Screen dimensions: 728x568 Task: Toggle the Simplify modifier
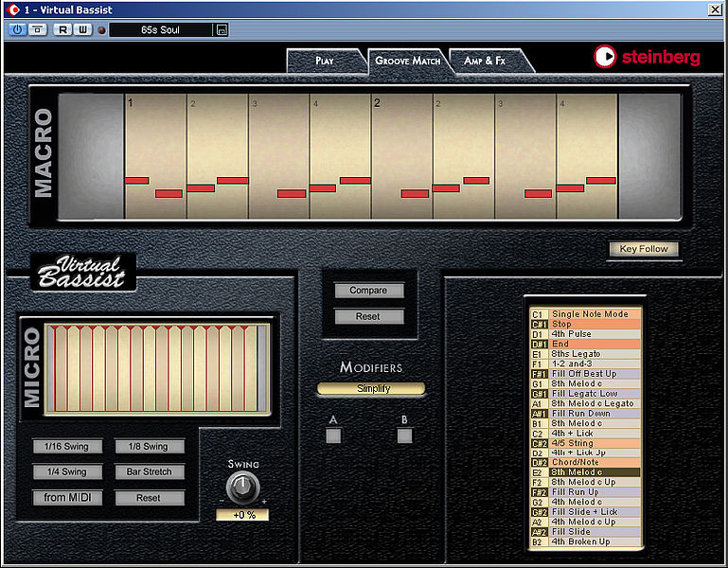371,389
